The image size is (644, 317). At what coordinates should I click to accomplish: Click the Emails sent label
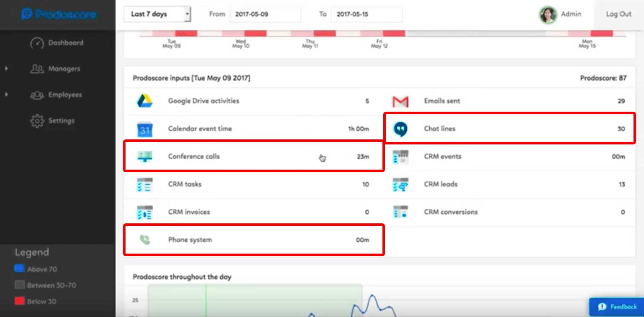click(442, 101)
